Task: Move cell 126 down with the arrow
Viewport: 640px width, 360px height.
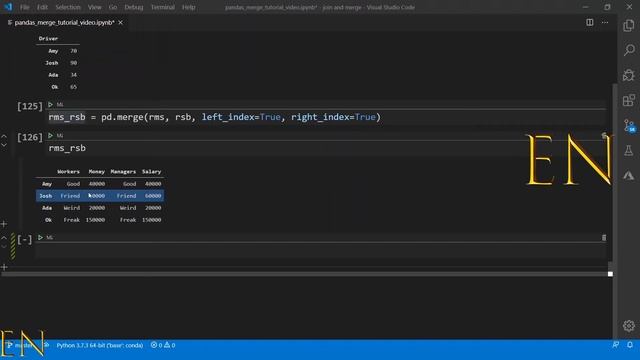Action: (x=4, y=145)
